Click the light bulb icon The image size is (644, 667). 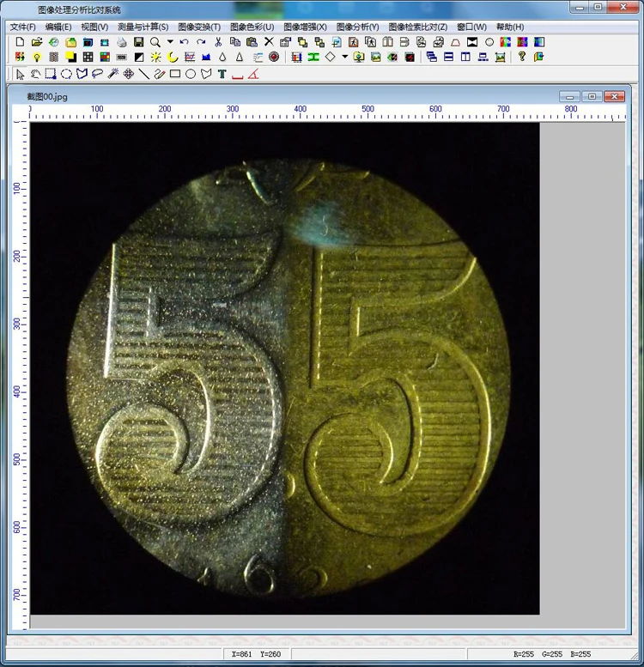coord(37,57)
